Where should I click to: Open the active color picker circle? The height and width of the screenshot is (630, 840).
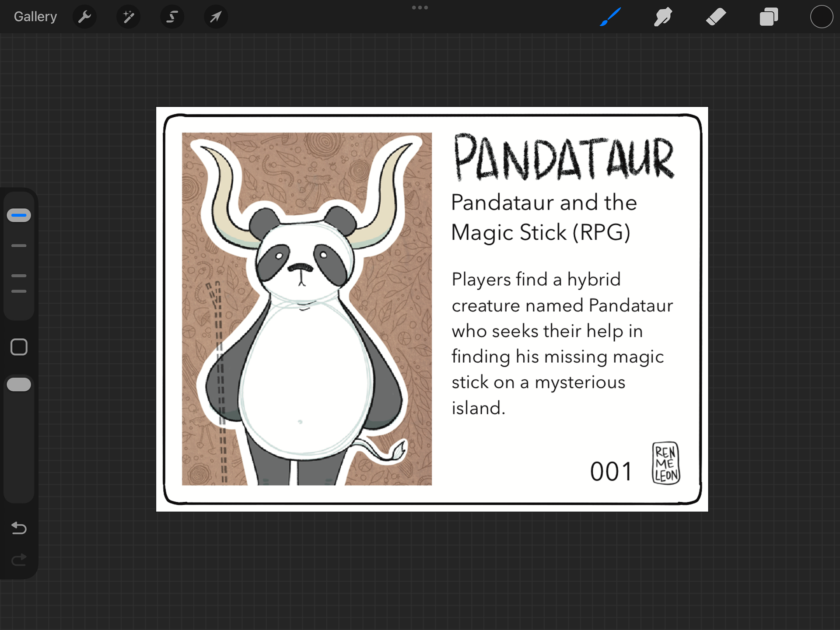click(821, 17)
